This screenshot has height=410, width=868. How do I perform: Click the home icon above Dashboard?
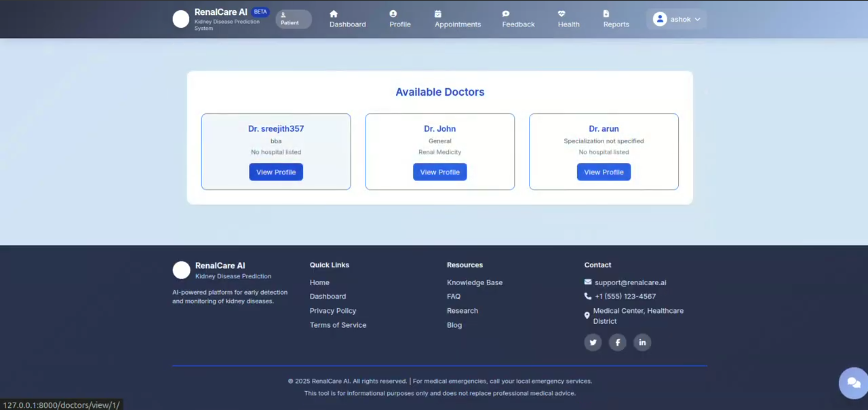coord(333,14)
